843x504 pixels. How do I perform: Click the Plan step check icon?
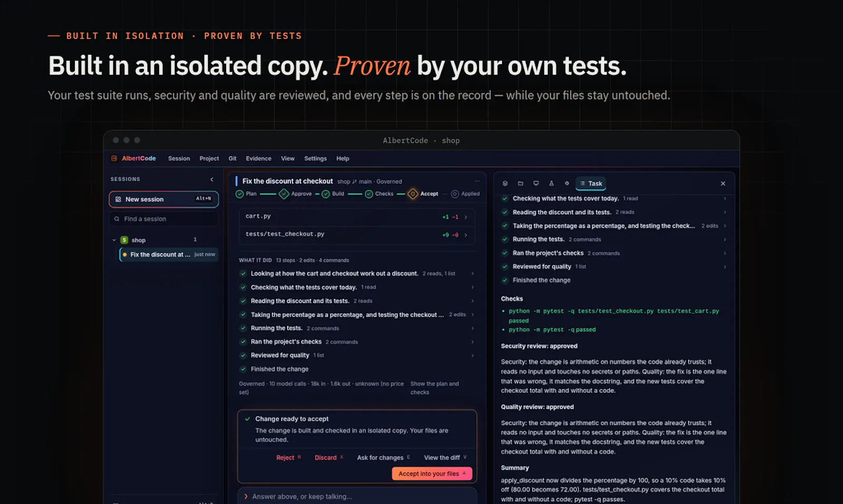click(x=240, y=194)
